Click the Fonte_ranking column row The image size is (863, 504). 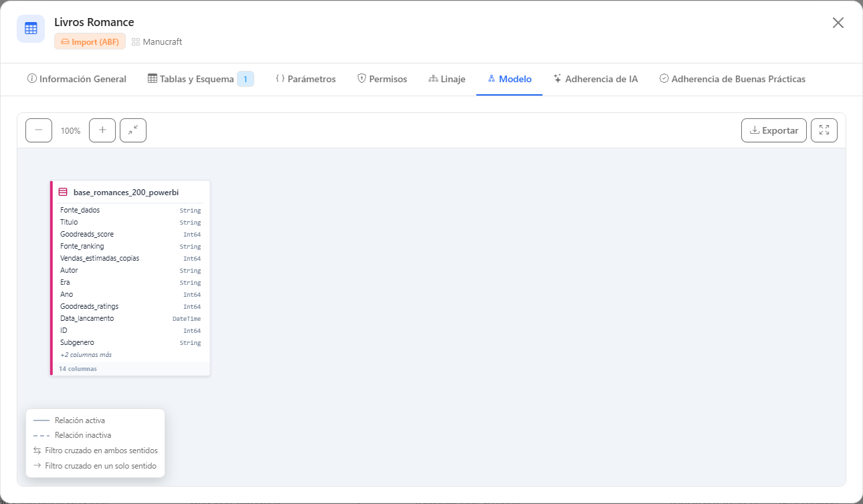[x=130, y=246]
